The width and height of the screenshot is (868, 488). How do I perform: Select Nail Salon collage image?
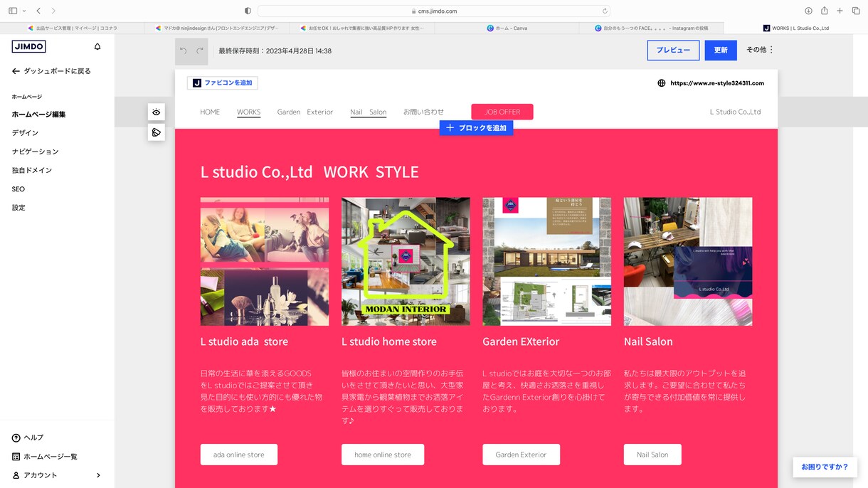[688, 262]
